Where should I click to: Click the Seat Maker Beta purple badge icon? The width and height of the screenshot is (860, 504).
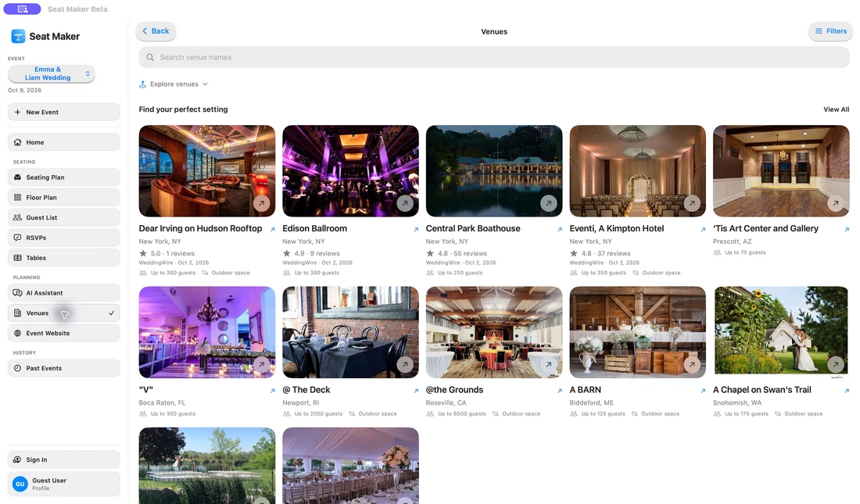pos(23,9)
